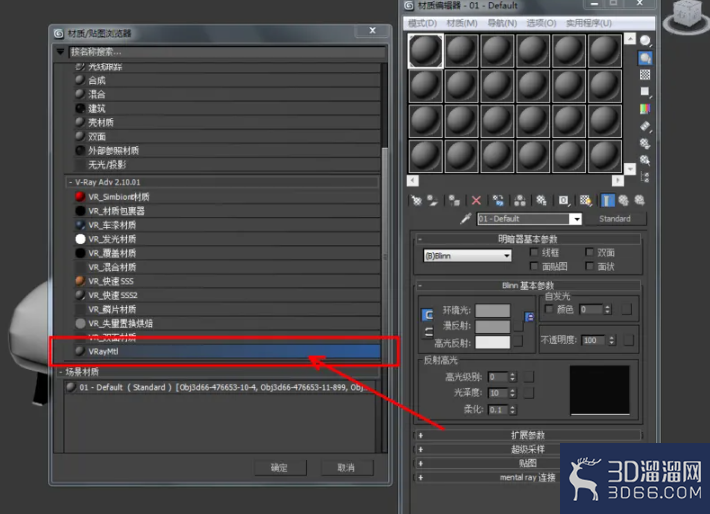
Task: Open 选项(O) menu
Action: 541,23
